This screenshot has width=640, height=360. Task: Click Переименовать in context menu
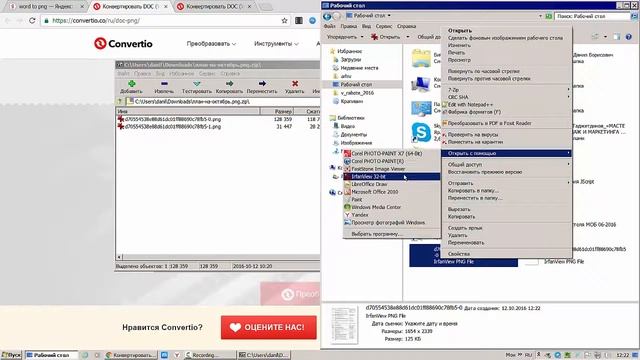pyautogui.click(x=506, y=242)
